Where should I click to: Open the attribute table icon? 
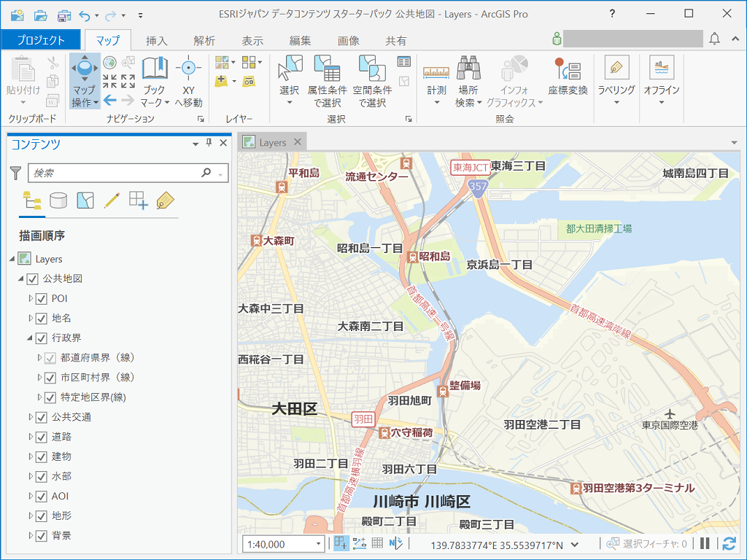click(404, 61)
